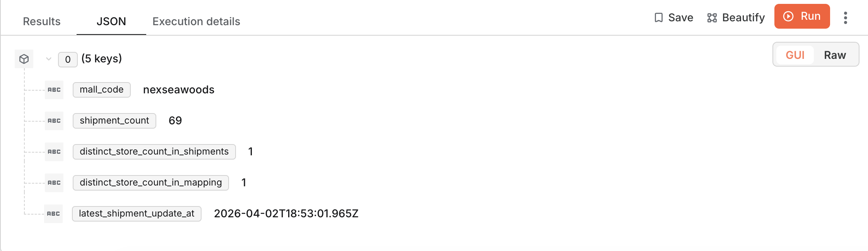Click the ABC icon next to shipment_count
This screenshot has height=251, width=868.
point(54,121)
